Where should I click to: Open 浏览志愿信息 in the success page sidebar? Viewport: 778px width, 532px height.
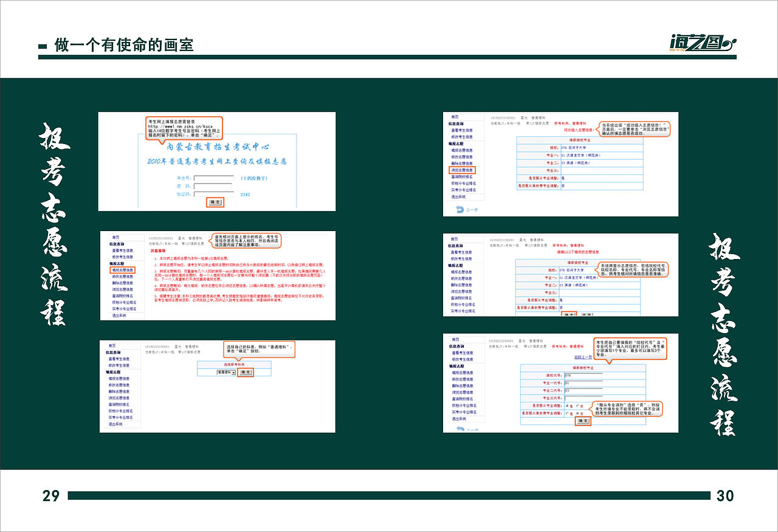pyautogui.click(x=462, y=170)
